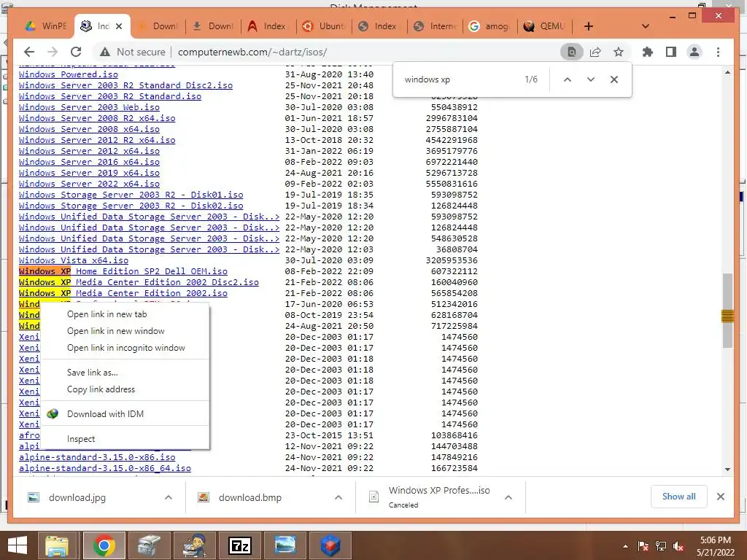Jump to next find result
The image size is (747, 560).
591,79
